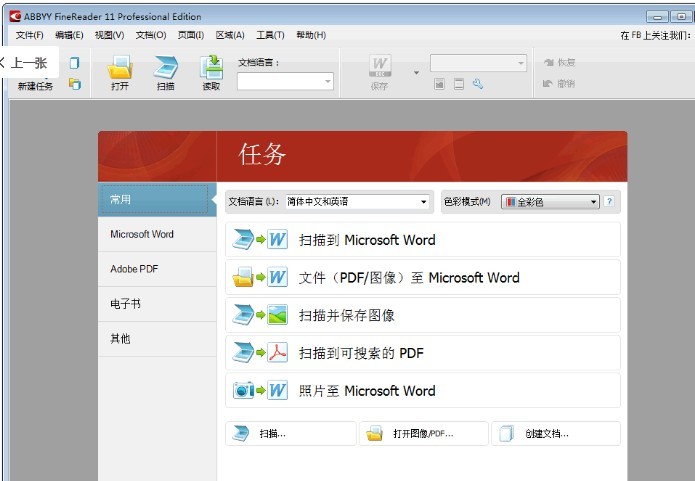The width and height of the screenshot is (695, 481).
Task: Click the page layout icon beside wrench
Action: click(x=459, y=83)
